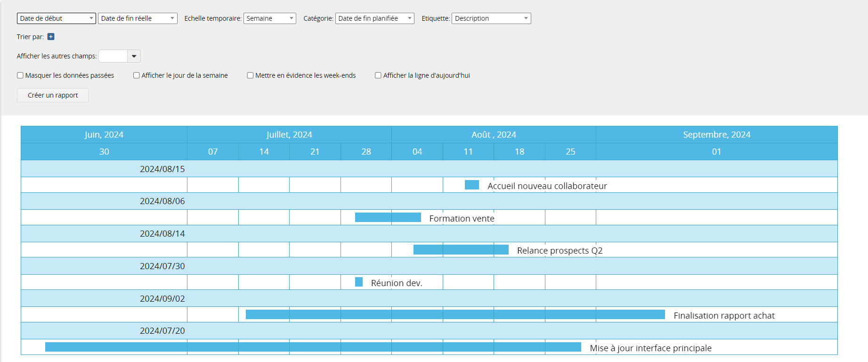Expand the Etiquette Description dropdown

click(x=491, y=18)
